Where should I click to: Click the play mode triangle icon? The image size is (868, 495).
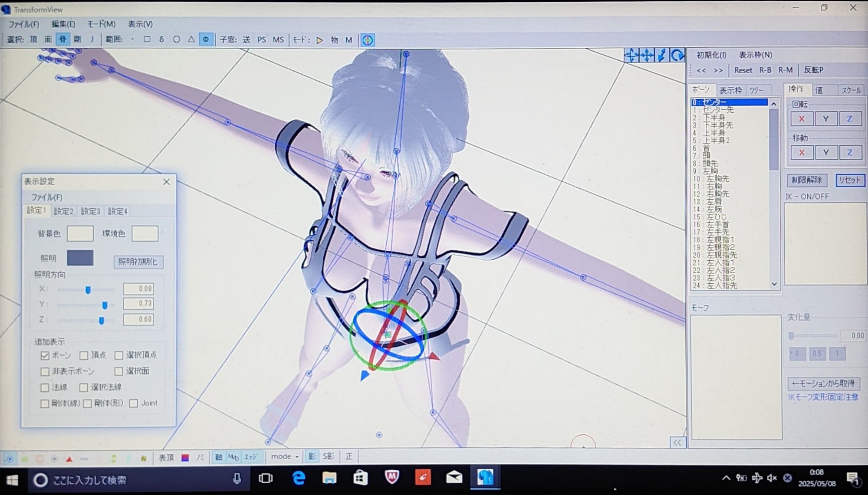[x=320, y=40]
